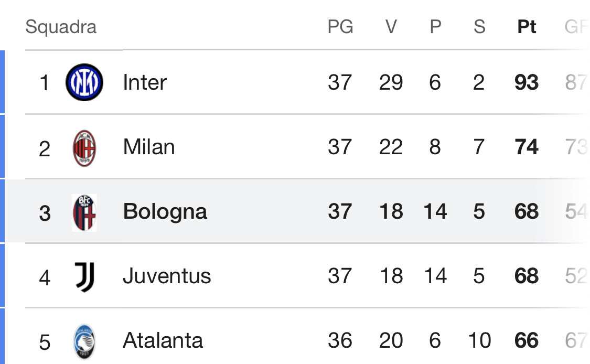Click Milan's 74 points value

527,147
